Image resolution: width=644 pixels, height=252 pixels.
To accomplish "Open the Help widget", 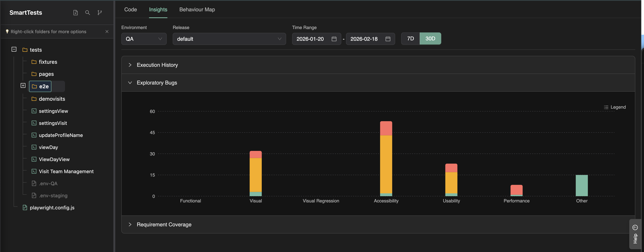I will (635, 234).
